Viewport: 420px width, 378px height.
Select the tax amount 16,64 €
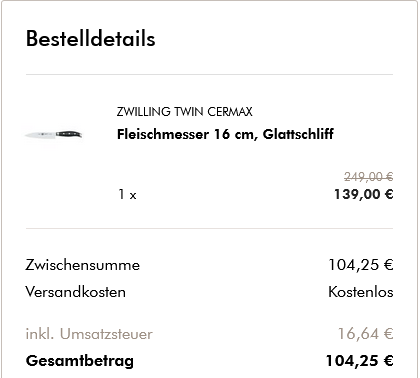366,334
